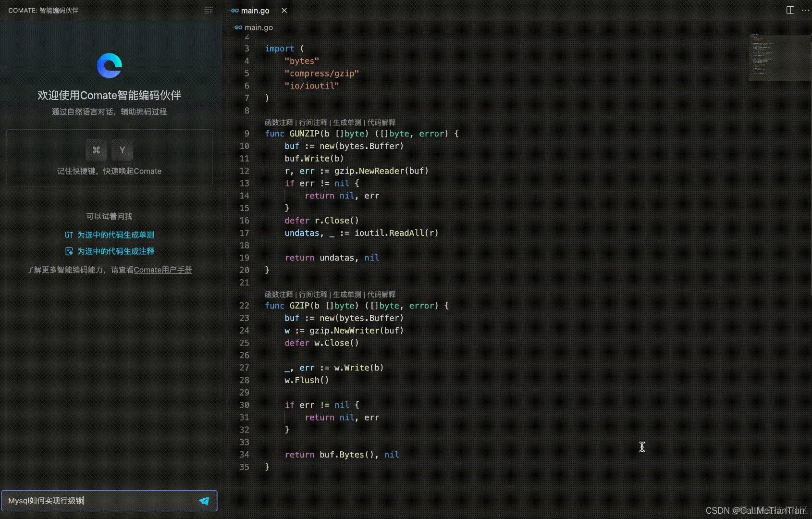Click 函数注释 code lens for GUNZIP function

click(279, 123)
